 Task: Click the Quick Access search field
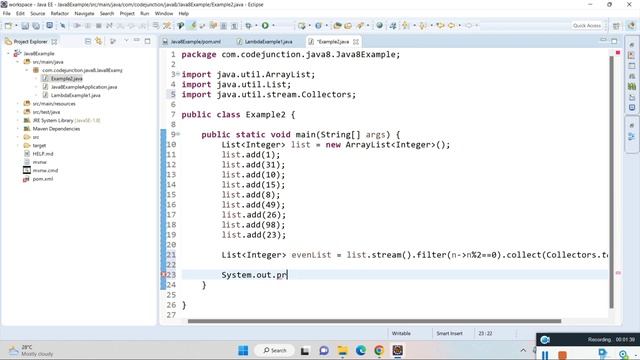coord(587,26)
